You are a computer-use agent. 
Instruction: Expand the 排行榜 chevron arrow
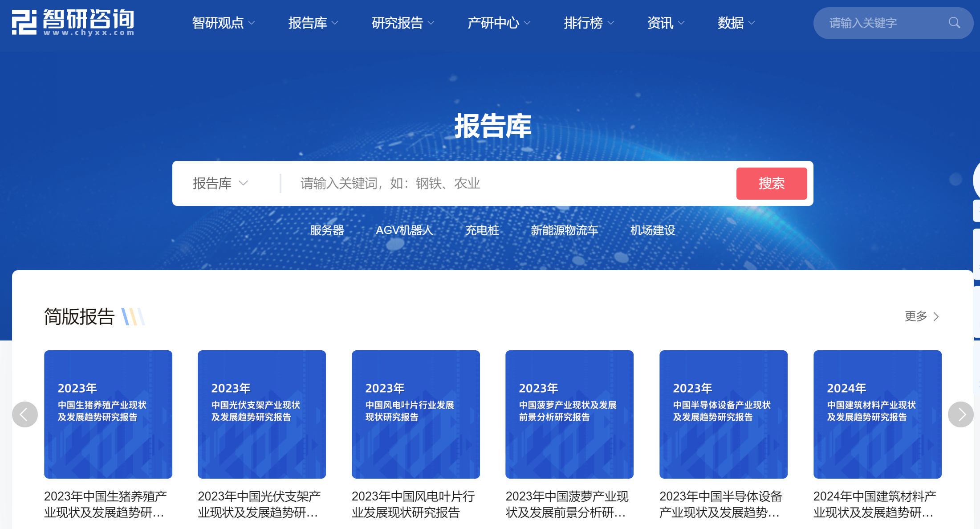point(611,23)
